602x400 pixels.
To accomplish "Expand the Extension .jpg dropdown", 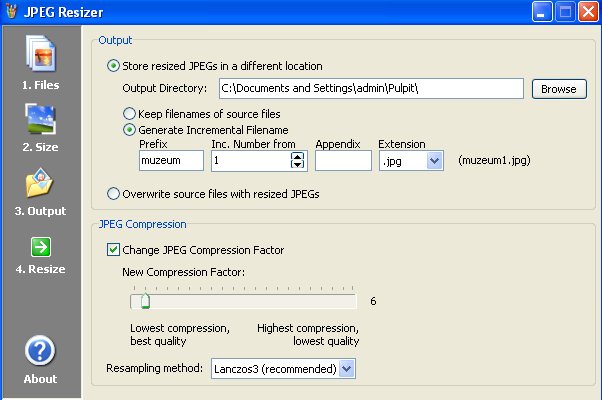I will pyautogui.click(x=434, y=160).
